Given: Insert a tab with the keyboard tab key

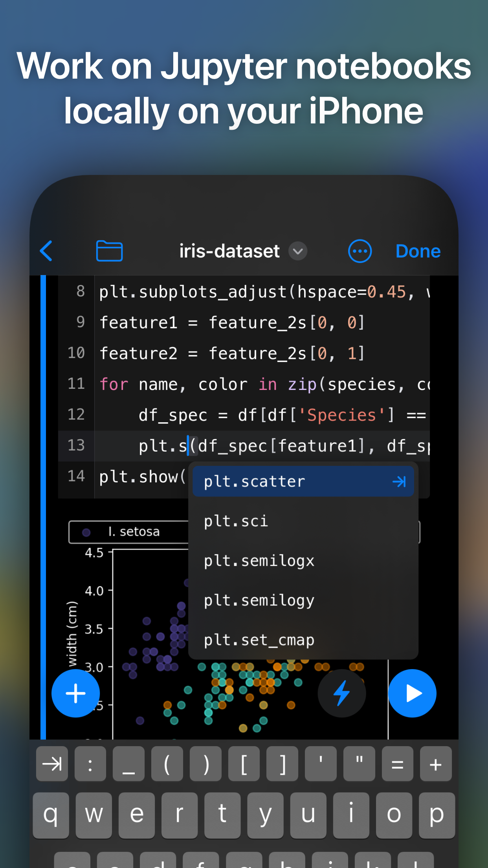Looking at the screenshot, I should coord(52,764).
